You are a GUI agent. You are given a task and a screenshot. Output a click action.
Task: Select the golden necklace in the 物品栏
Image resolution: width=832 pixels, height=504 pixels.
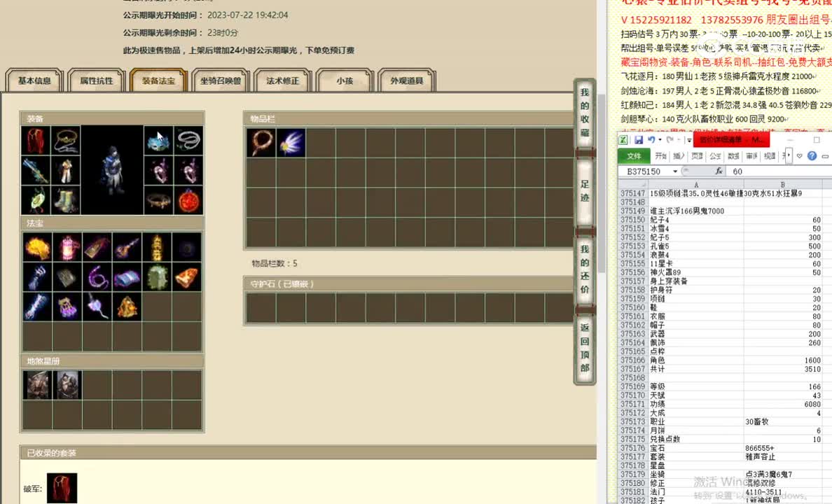pyautogui.click(x=261, y=142)
